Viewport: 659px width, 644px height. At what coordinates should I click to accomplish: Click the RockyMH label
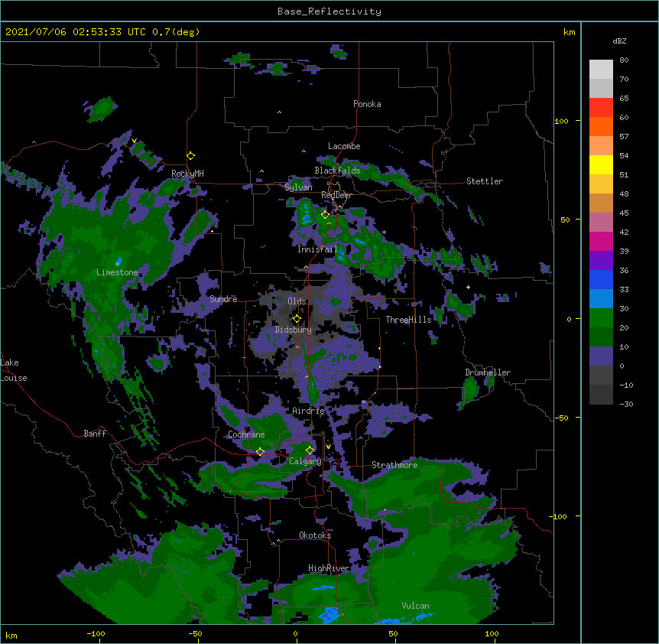[x=187, y=174]
